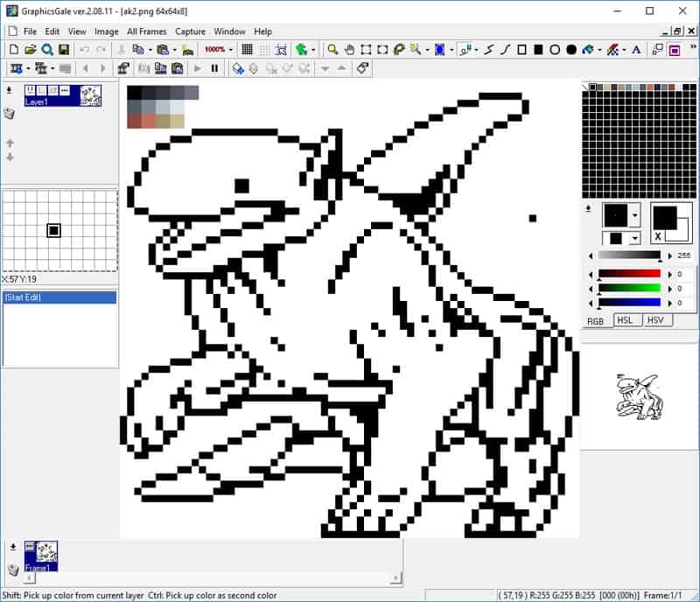
Task: Toggle the transparent color X box
Action: tap(658, 236)
